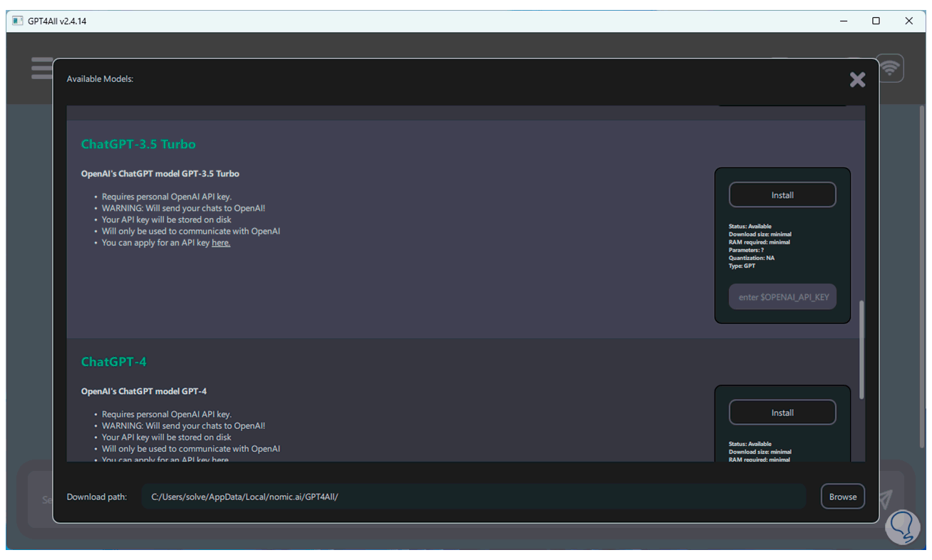Click 'Download size: minimal' in the ChatGPT-4 card
932x560 pixels.
pyautogui.click(x=760, y=452)
